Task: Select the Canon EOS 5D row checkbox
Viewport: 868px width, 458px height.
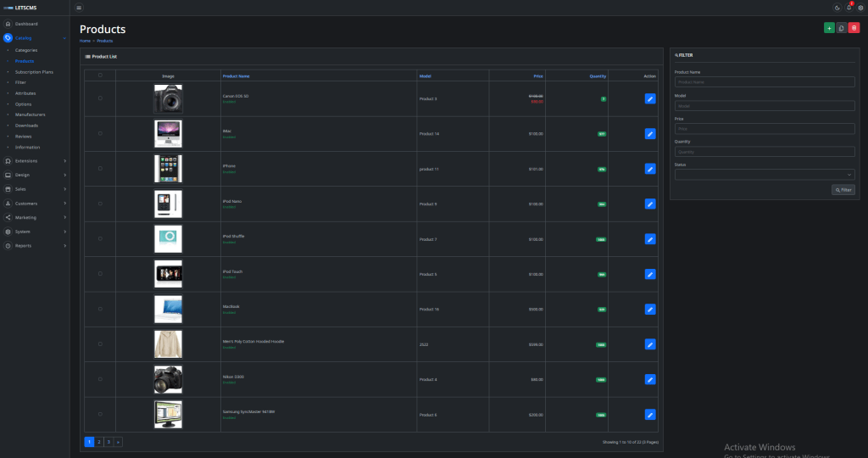Action: (100, 98)
